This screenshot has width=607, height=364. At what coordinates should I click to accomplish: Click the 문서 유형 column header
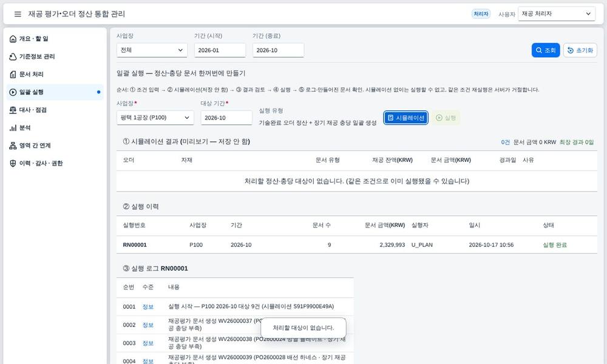328,160
